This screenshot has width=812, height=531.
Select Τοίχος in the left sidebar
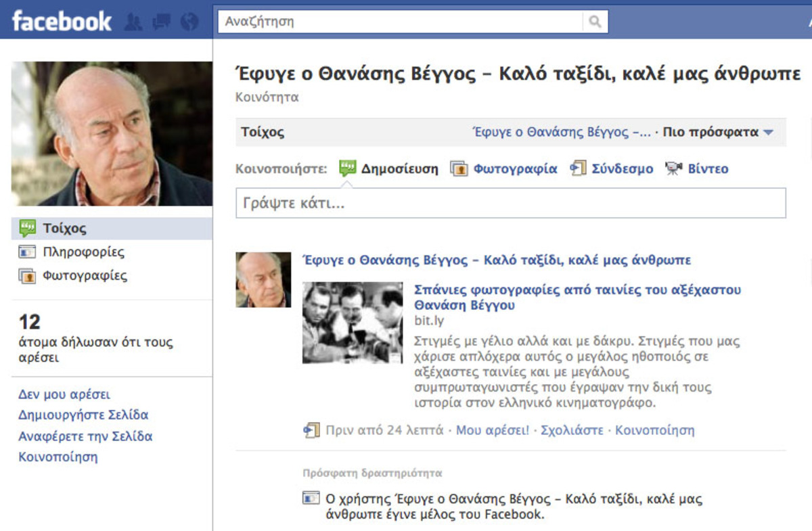coord(112,229)
